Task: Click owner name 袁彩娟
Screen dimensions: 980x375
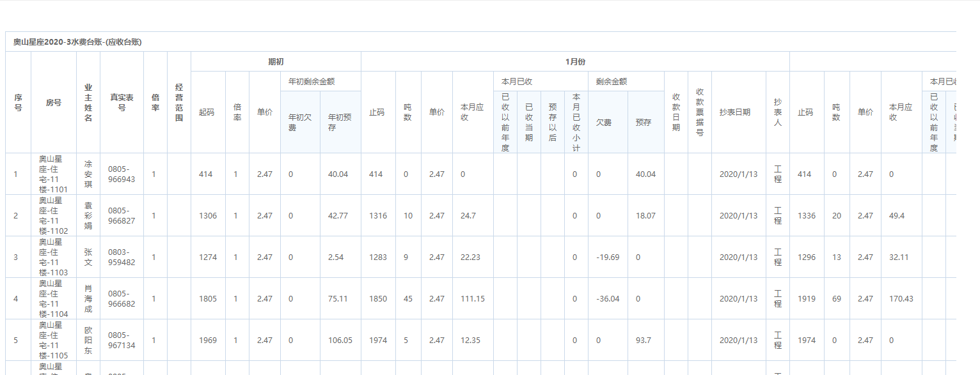Action: 88,215
